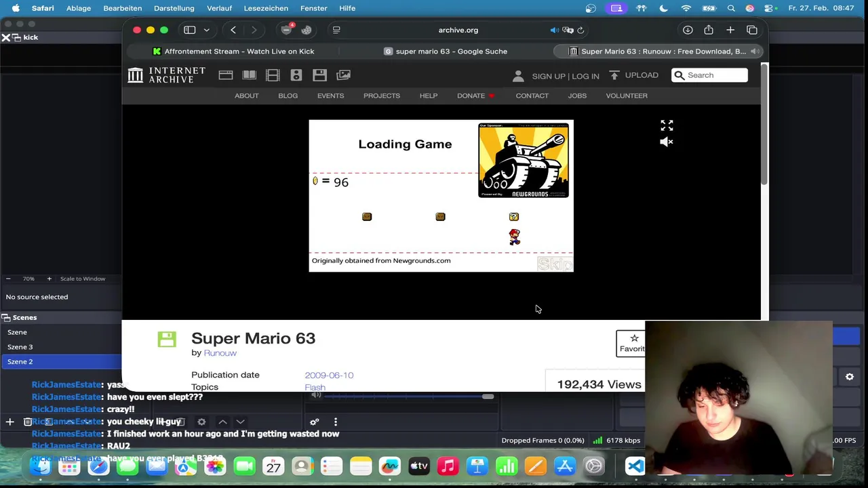Click the translate icon in the address bar

point(568,30)
